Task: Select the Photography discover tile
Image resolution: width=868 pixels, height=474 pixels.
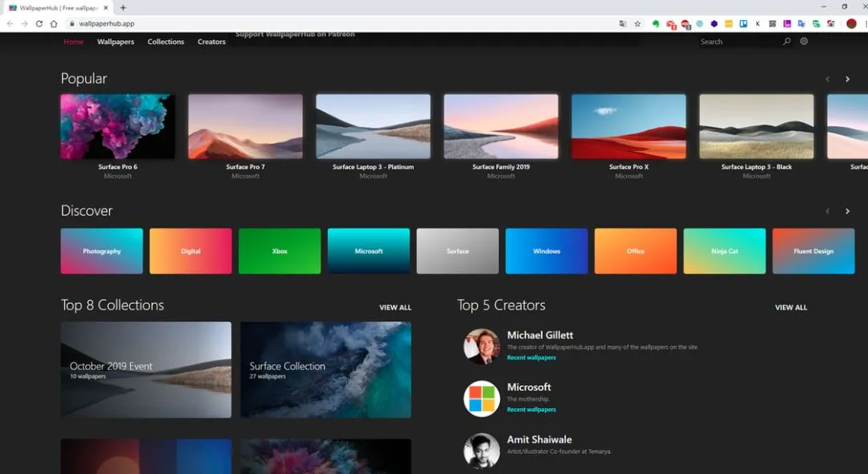Action: (x=102, y=251)
